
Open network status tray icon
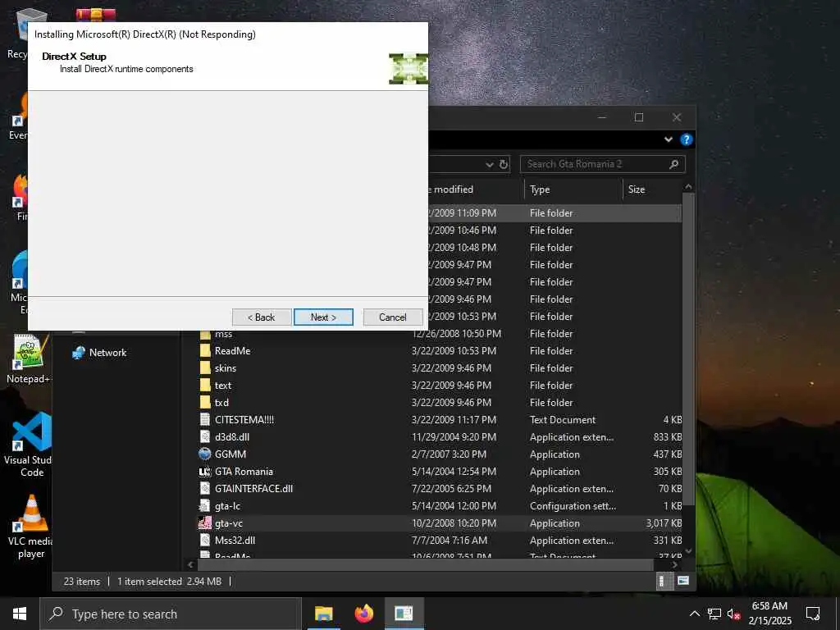point(714,614)
